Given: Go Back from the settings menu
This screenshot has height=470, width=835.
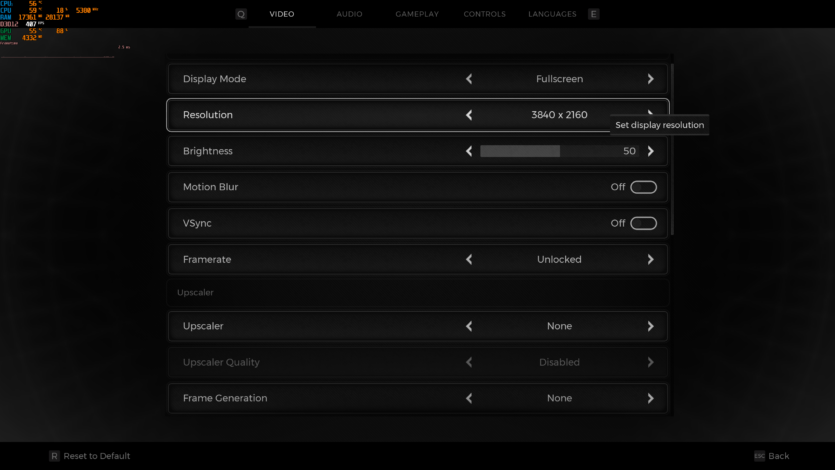Looking at the screenshot, I should click(x=778, y=456).
